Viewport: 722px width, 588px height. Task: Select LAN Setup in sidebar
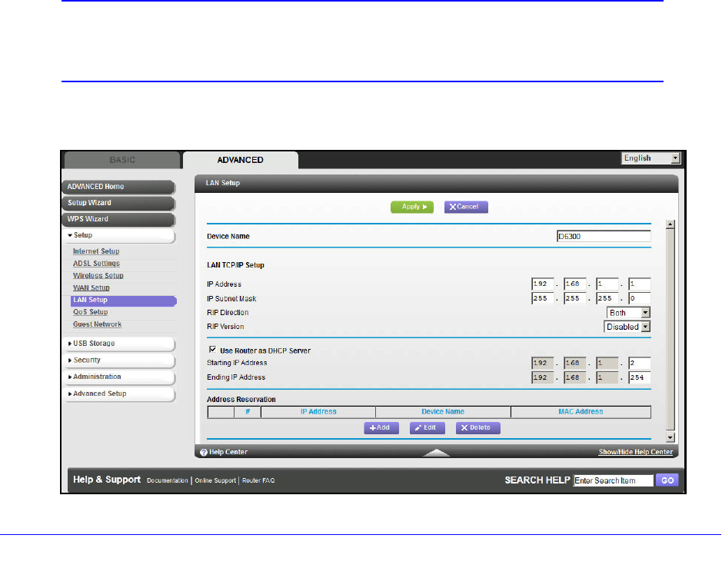(x=123, y=301)
